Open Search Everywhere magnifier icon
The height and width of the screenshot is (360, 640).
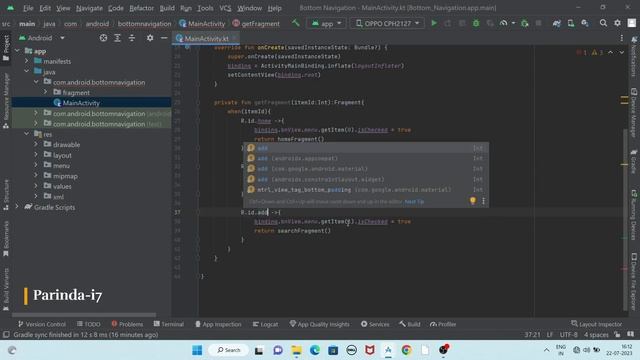603,23
